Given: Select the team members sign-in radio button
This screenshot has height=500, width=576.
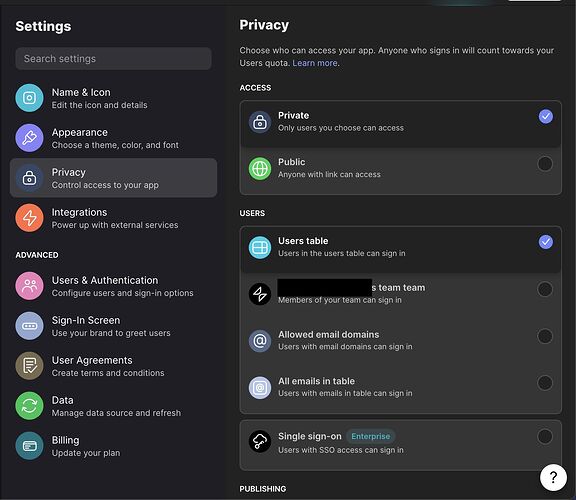Looking at the screenshot, I should [545, 289].
